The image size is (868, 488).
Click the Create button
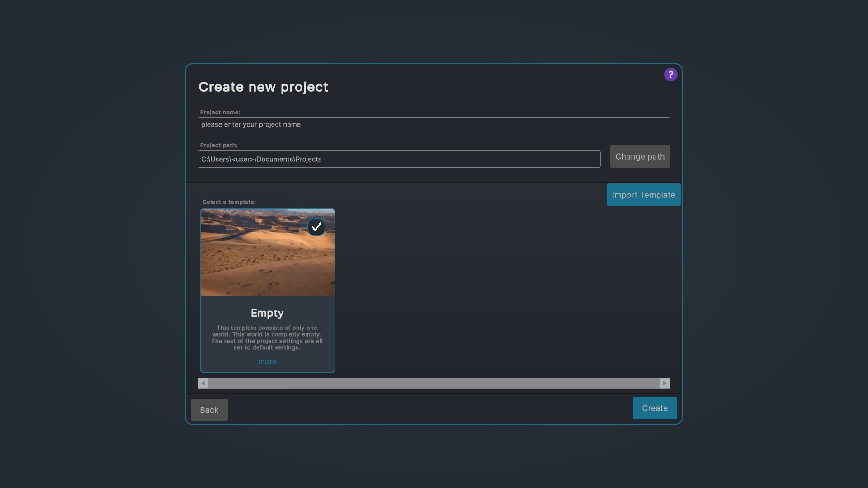[x=655, y=408]
